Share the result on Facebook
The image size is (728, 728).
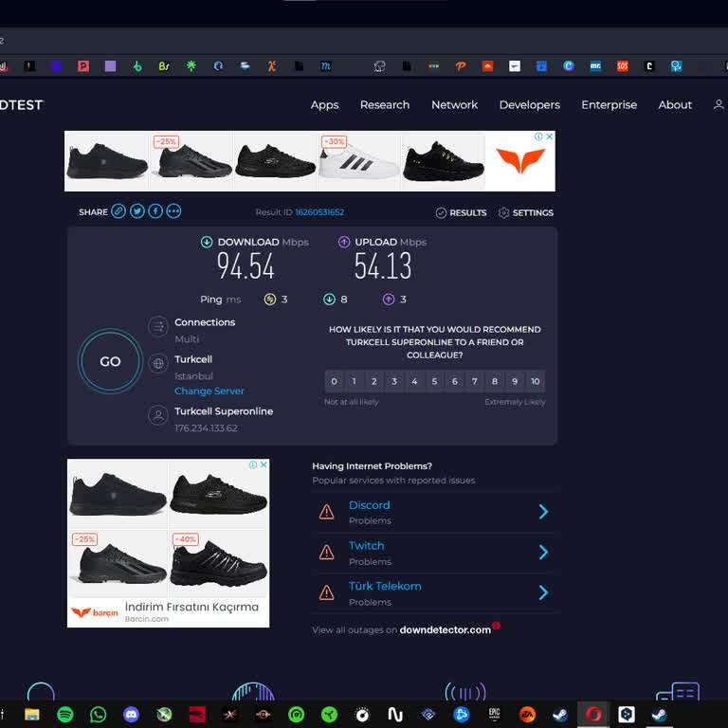(155, 211)
